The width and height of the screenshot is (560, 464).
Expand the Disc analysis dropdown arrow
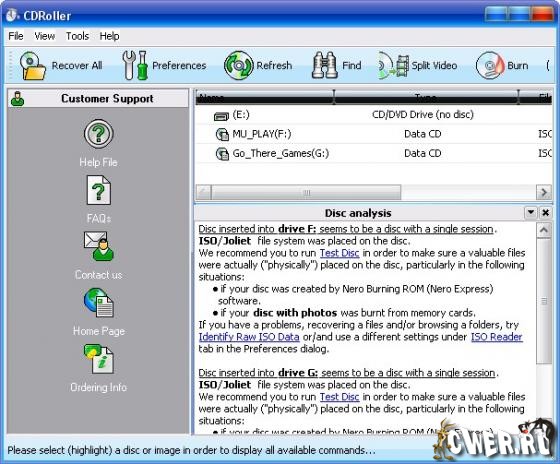531,213
